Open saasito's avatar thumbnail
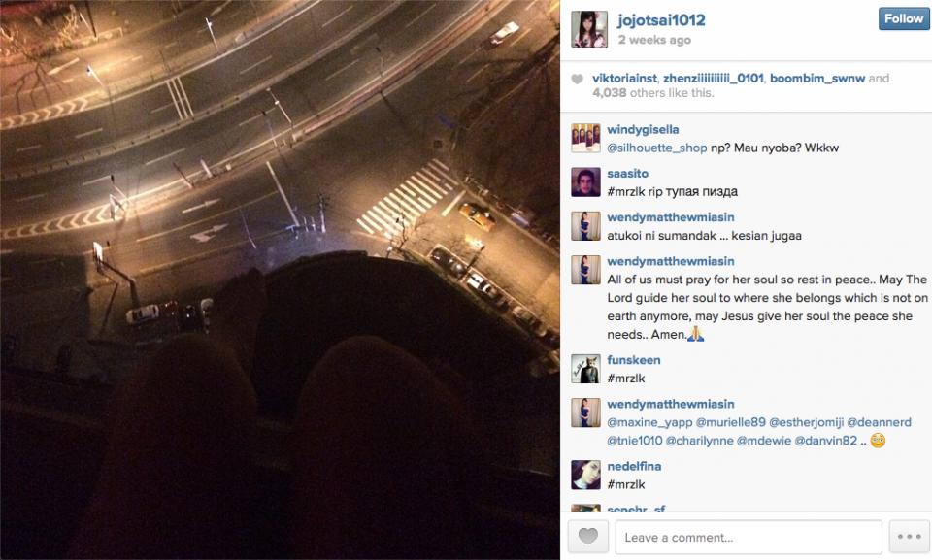The width and height of the screenshot is (932, 560). (x=585, y=181)
